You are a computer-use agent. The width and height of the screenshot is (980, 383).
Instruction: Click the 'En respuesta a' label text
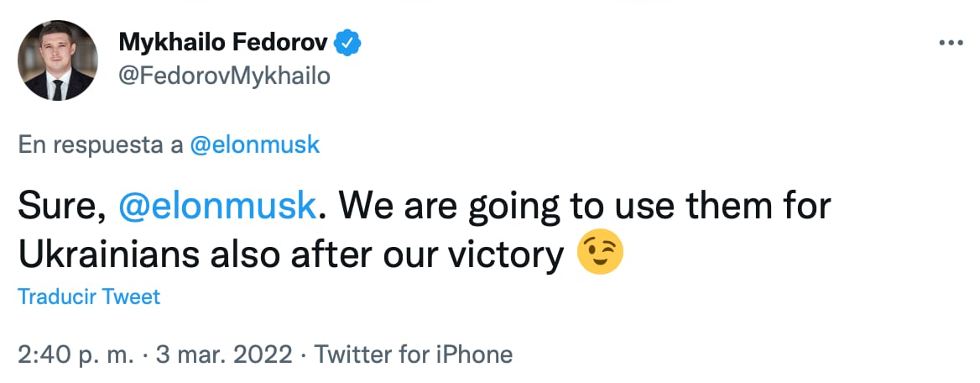click(101, 144)
